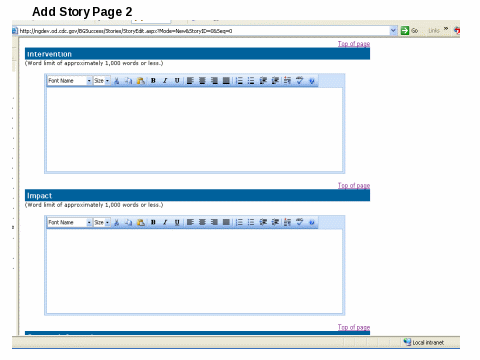The image size is (480, 360).
Task: Insert bulleted list in Impact editor
Action: point(251,222)
